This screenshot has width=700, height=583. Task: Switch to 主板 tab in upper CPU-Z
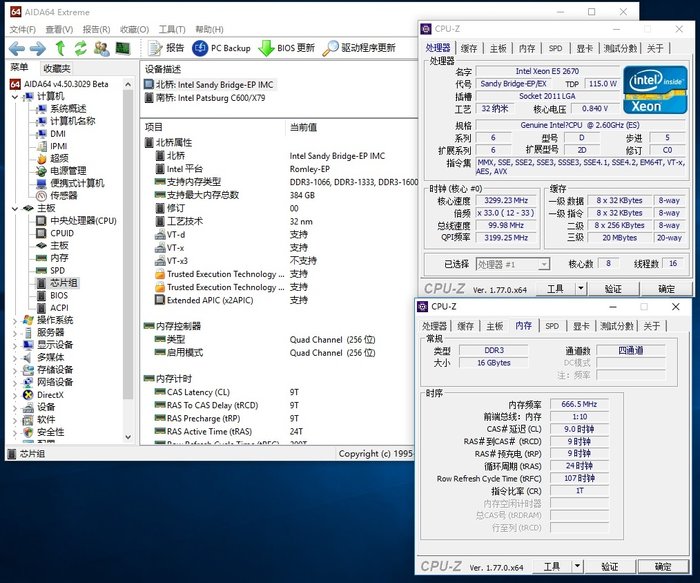tap(498, 48)
